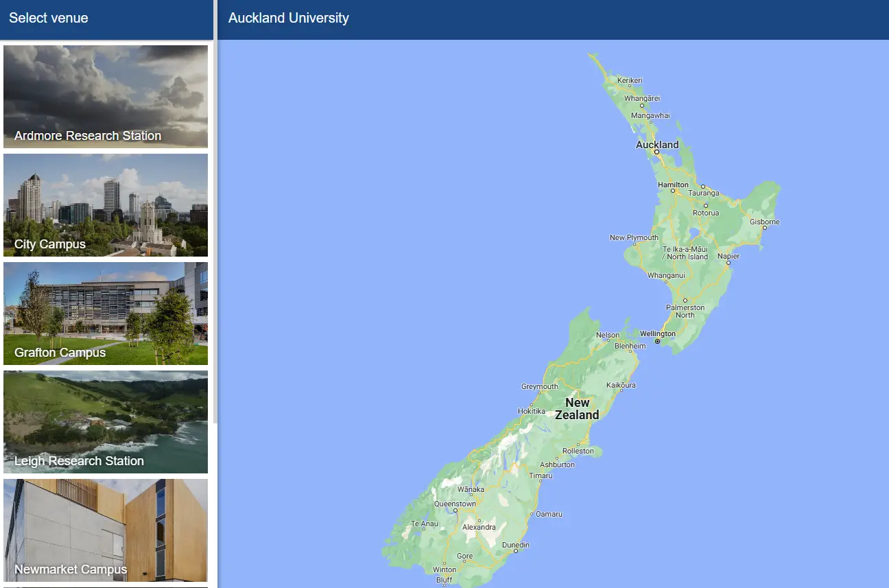Click Alexandra on the map
Image resolution: width=889 pixels, height=588 pixels.
click(x=479, y=528)
